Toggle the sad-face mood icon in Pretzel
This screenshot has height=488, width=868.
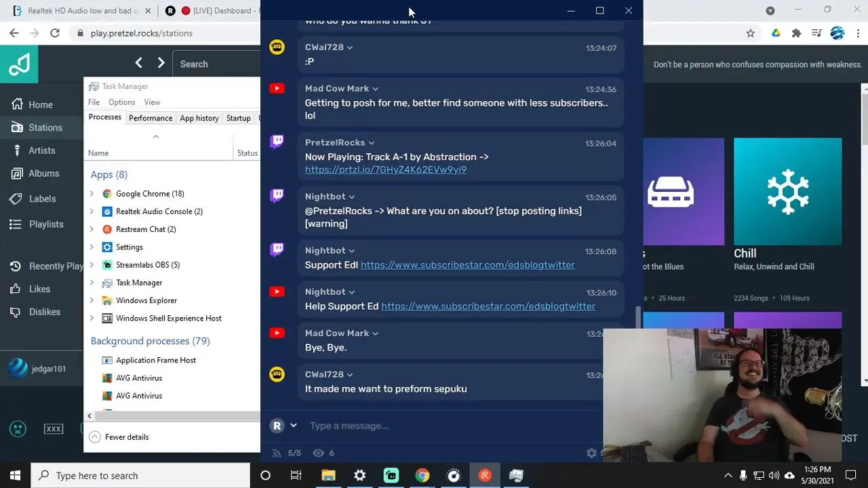(x=18, y=428)
